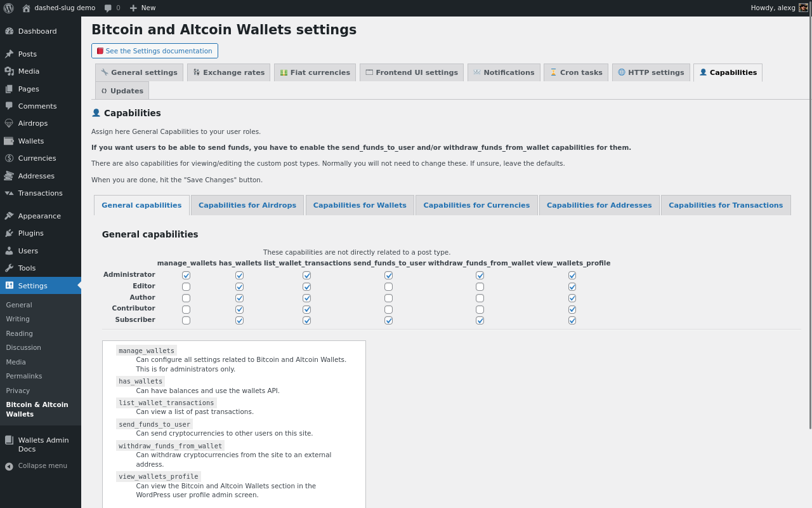Select Capabilities for Addresses sub-tab
Image resolution: width=812 pixels, height=508 pixels.
(599, 205)
